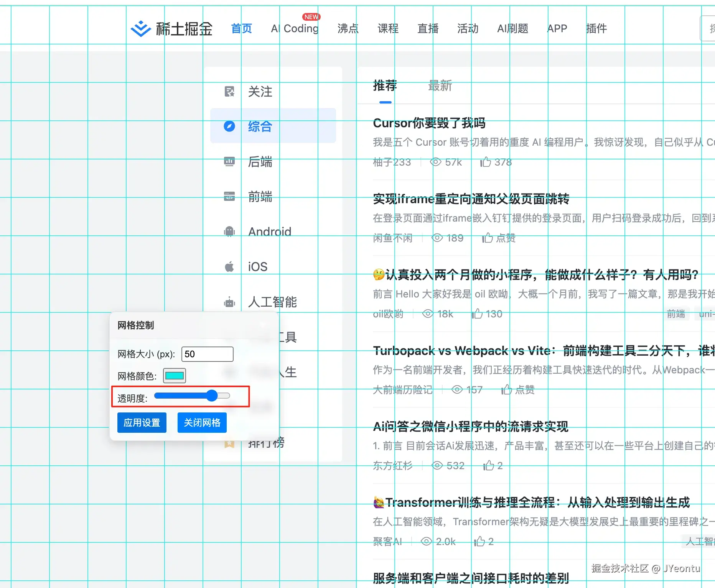Visit author 大前端历险记's profile
Screen dimensions: 715x588
coord(403,390)
